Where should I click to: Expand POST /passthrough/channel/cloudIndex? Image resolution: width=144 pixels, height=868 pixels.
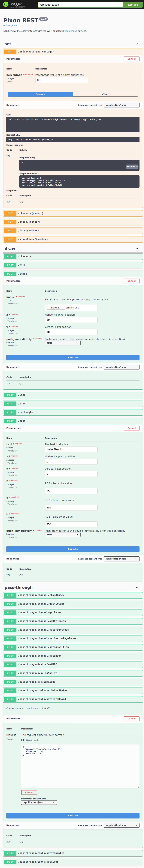click(73, 595)
